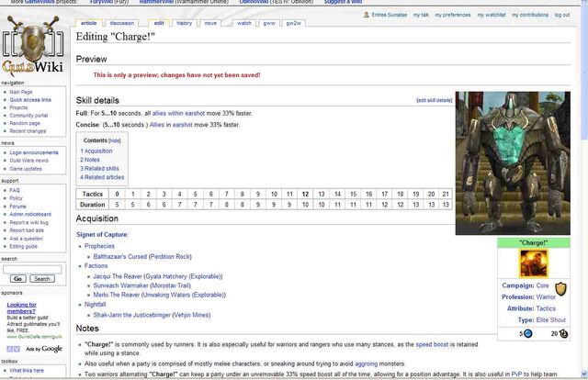
Task: Open my preferences link
Action: 453,15
